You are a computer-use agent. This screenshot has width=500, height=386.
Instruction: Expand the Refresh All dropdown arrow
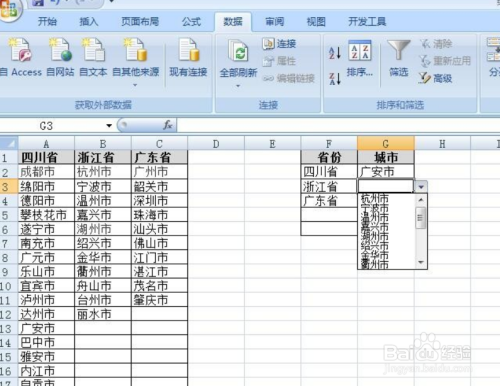tap(238, 86)
